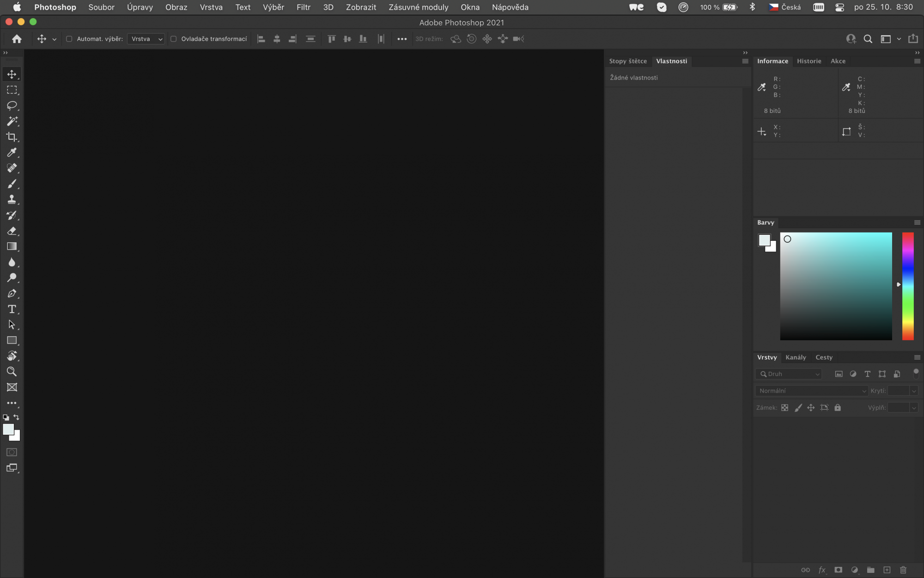
Task: Select the Zoom tool in toolbar
Action: (x=12, y=372)
